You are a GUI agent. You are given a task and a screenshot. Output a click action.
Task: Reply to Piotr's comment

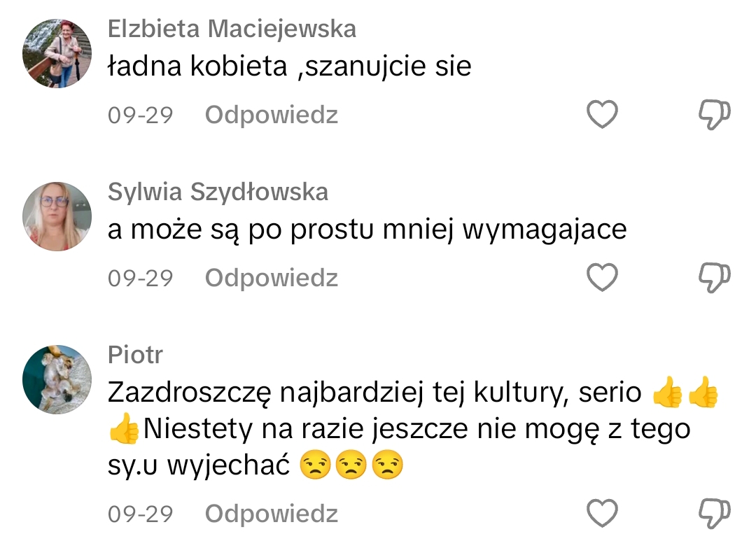(272, 514)
